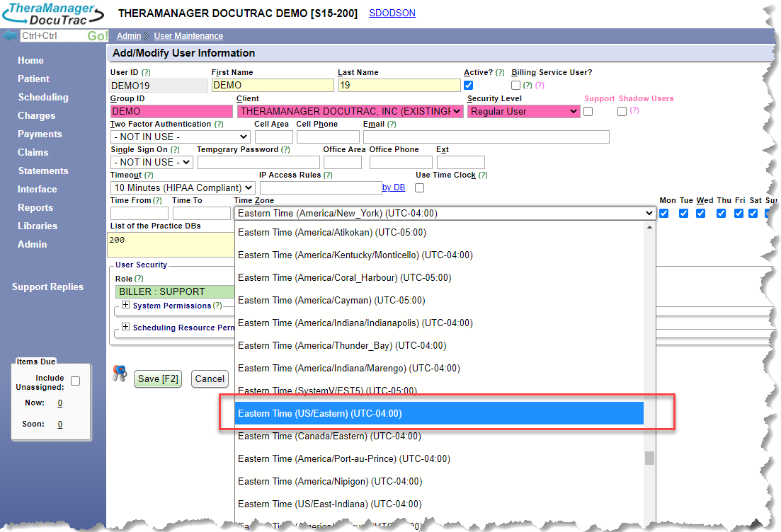Viewport: 781px width, 532px height.
Task: Click the First Name input field
Action: pyautogui.click(x=273, y=86)
